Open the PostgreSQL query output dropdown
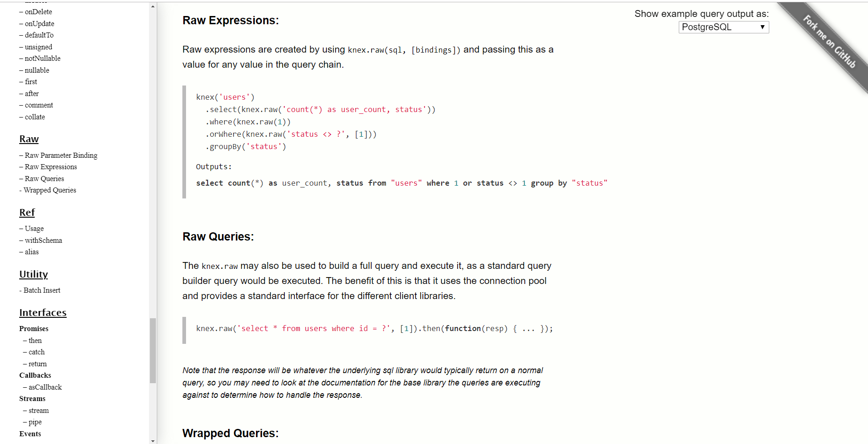 (x=724, y=27)
